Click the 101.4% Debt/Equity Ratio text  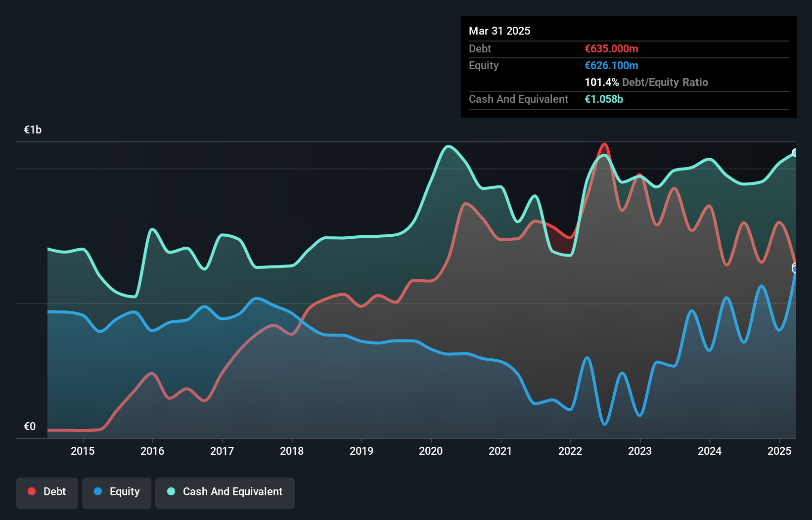pyautogui.click(x=646, y=83)
